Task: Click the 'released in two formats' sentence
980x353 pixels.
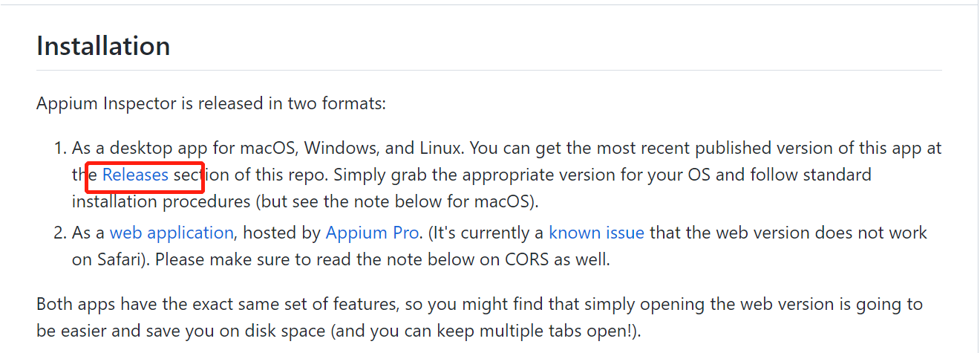Action: point(211,103)
